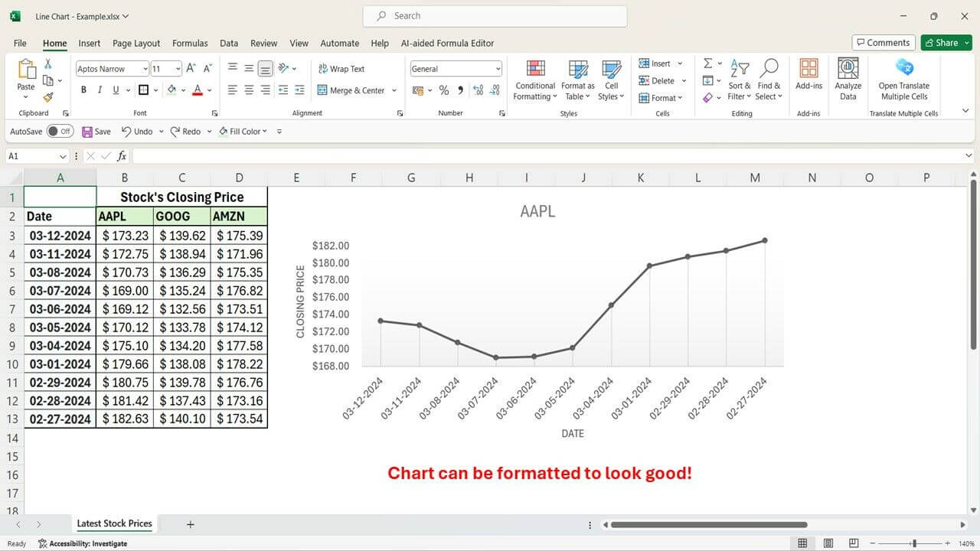This screenshot has height=551, width=980.
Task: Toggle the Middle Align button
Action: pos(249,68)
